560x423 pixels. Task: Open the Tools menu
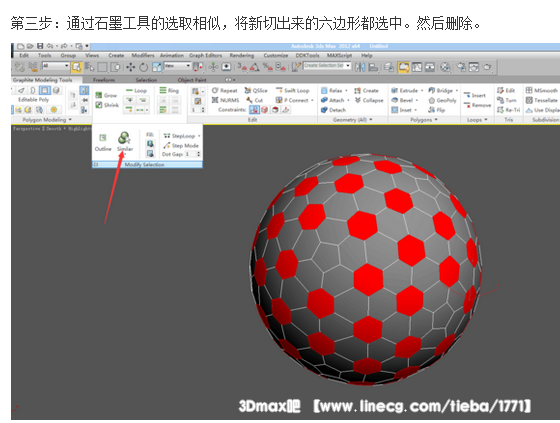point(45,55)
